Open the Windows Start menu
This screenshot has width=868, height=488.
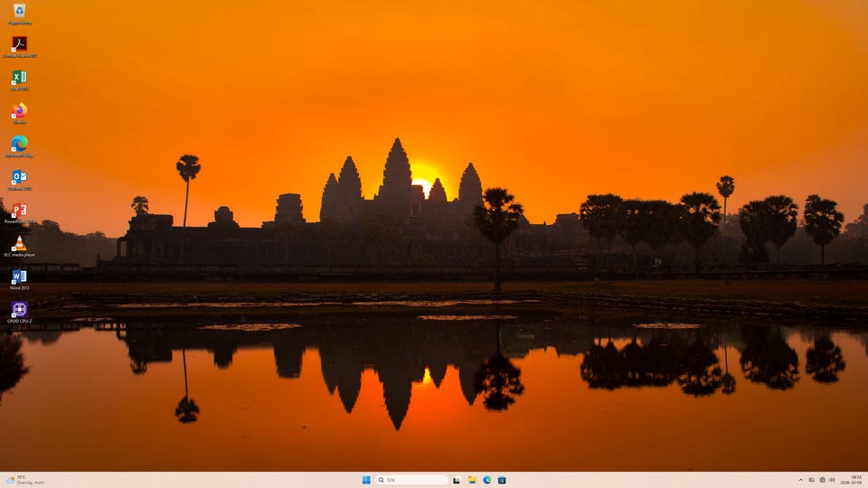tap(366, 480)
